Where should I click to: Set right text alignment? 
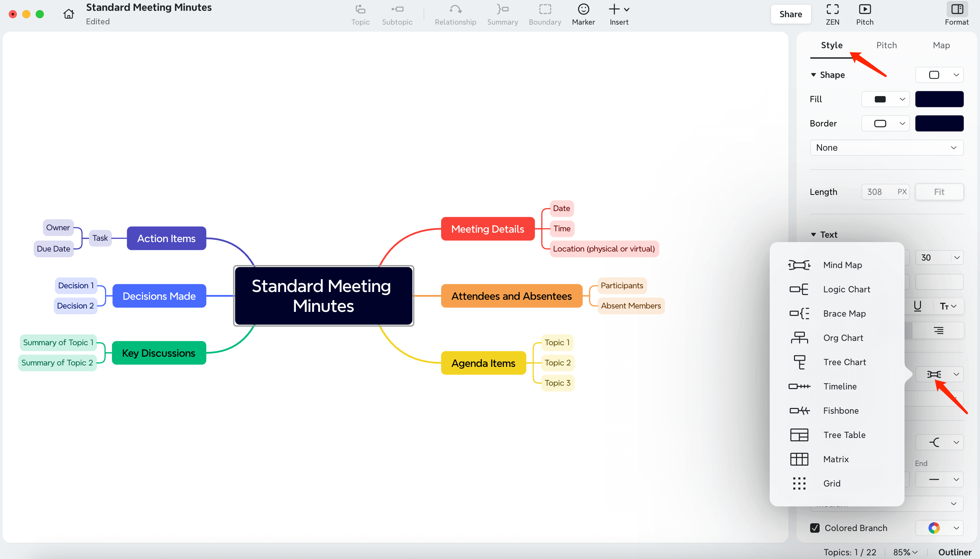tap(938, 330)
